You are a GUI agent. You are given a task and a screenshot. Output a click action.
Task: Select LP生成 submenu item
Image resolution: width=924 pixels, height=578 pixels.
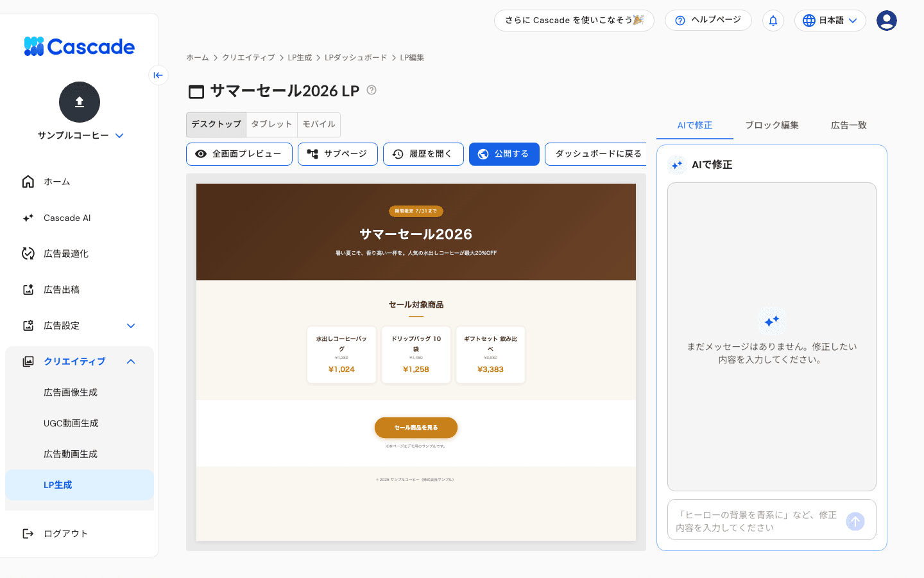[80, 485]
